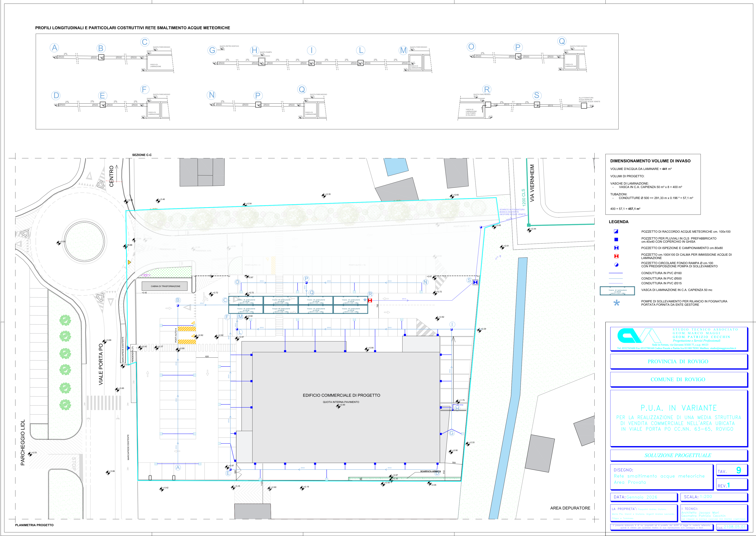Screen dimensions: 756x536
Task: Click the blue asterisk pump legend symbol
Action: [x=616, y=303]
